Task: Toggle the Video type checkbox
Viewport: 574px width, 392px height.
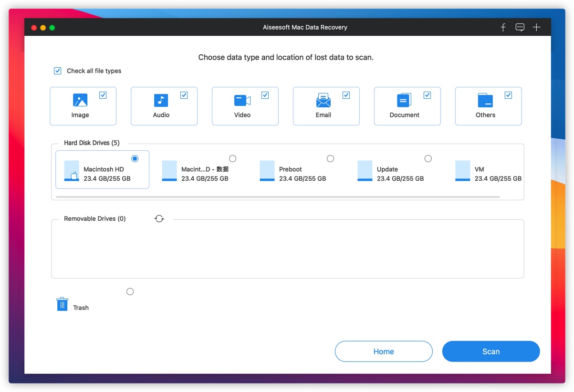Action: [x=265, y=95]
